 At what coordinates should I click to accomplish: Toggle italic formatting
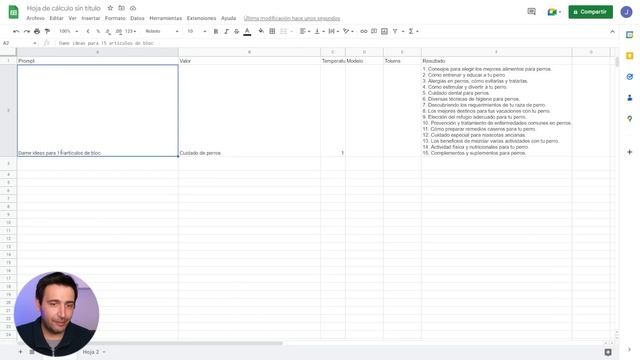click(226, 31)
